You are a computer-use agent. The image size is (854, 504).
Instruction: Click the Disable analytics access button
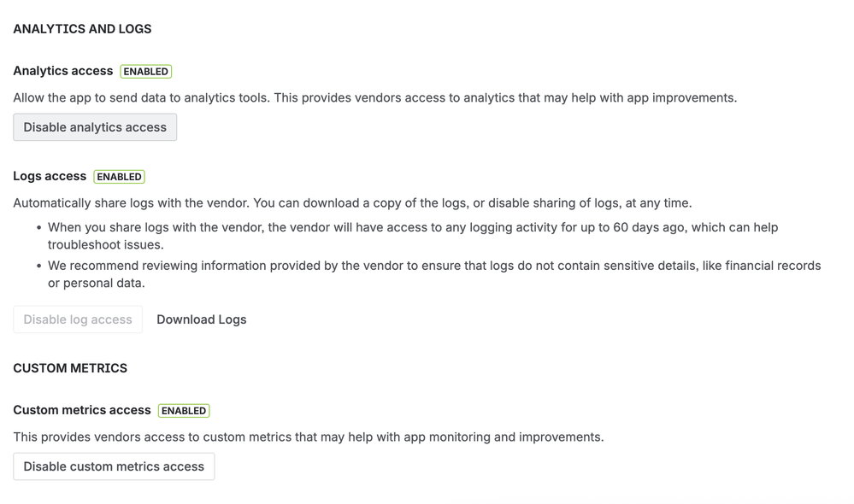pyautogui.click(x=95, y=127)
